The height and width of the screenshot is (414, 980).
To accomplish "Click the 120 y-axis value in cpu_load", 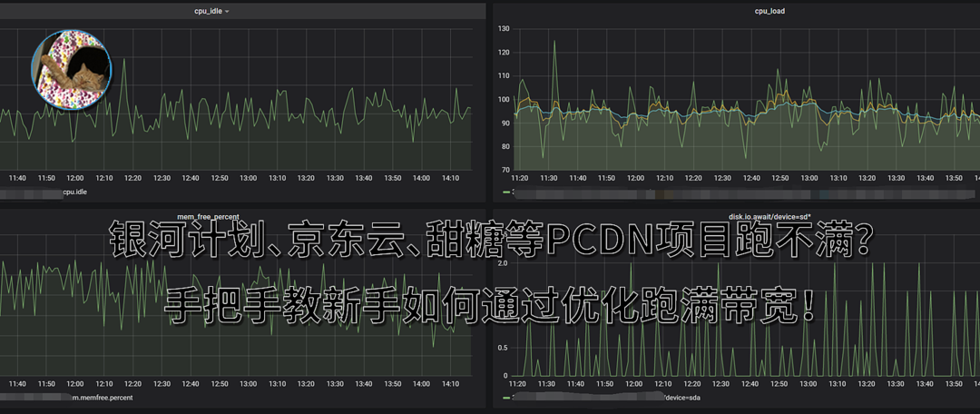I will (504, 53).
